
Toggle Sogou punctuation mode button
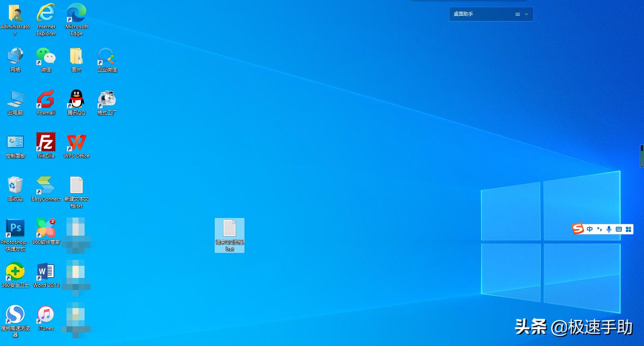click(x=599, y=229)
